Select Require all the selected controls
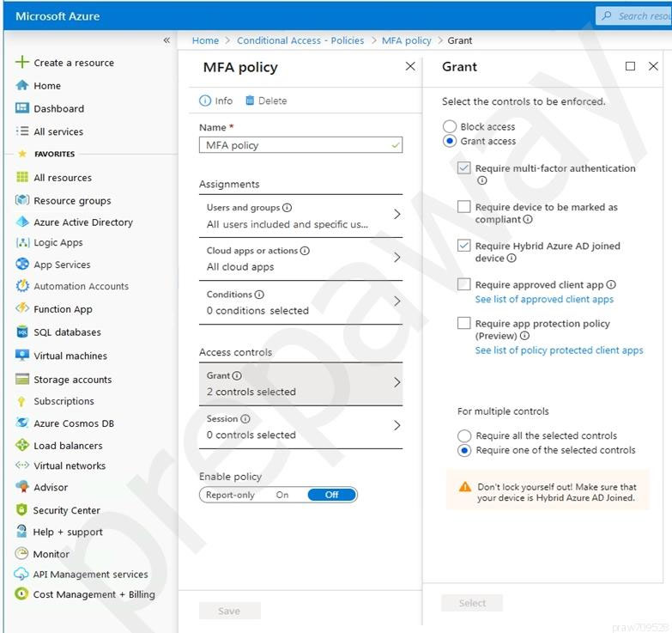Viewport: 672px width, 633px height. pos(464,435)
